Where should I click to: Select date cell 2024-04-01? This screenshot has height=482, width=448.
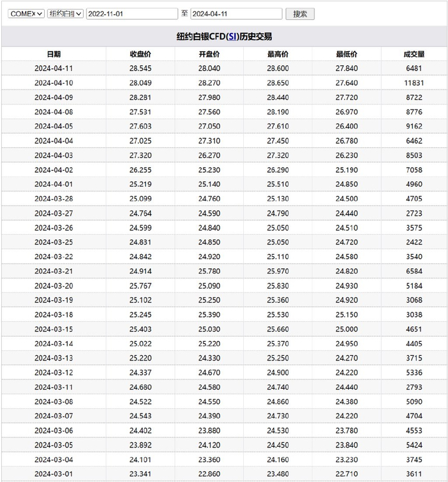54,184
